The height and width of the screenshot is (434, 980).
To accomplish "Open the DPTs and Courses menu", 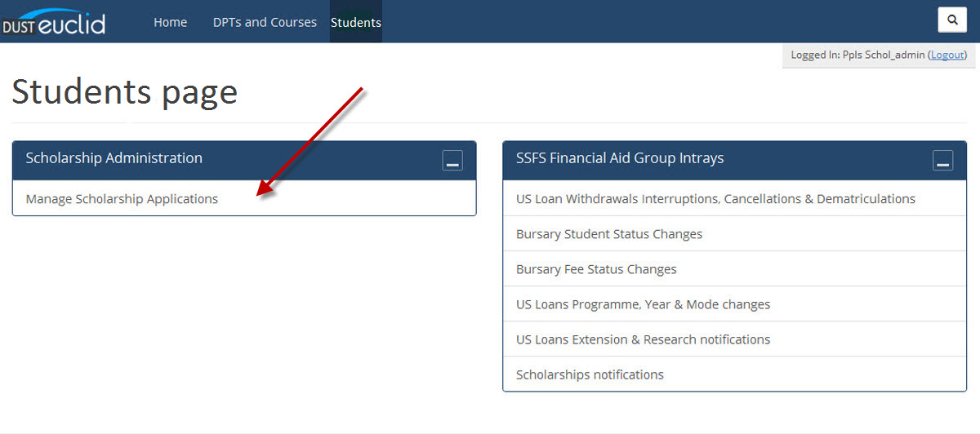I will tap(265, 22).
